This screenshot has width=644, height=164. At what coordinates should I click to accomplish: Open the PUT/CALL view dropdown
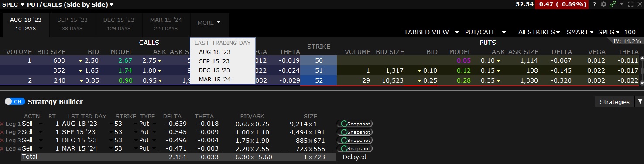pyautogui.click(x=485, y=32)
